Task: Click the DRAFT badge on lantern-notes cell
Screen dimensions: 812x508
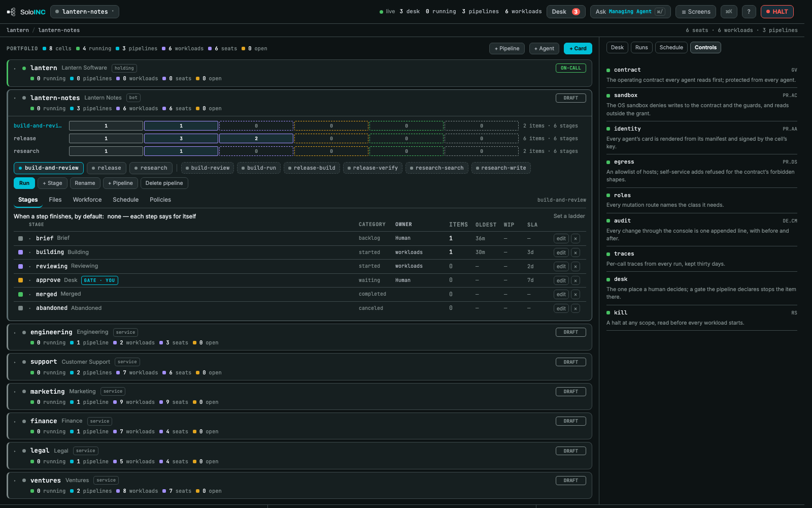Action: (571, 98)
